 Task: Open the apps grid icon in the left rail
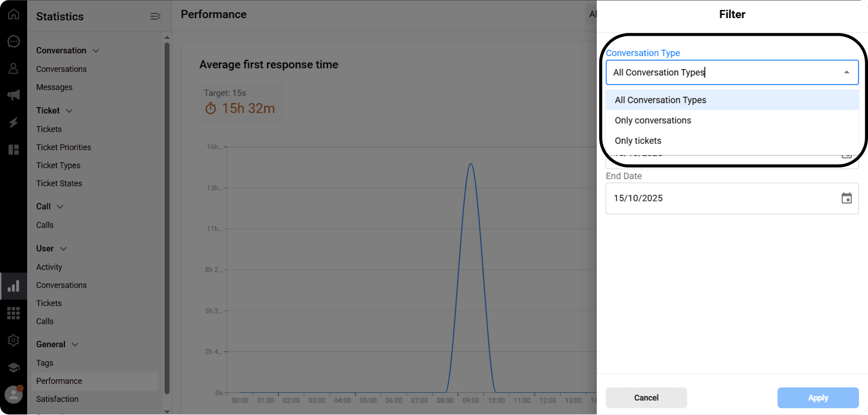(14, 313)
